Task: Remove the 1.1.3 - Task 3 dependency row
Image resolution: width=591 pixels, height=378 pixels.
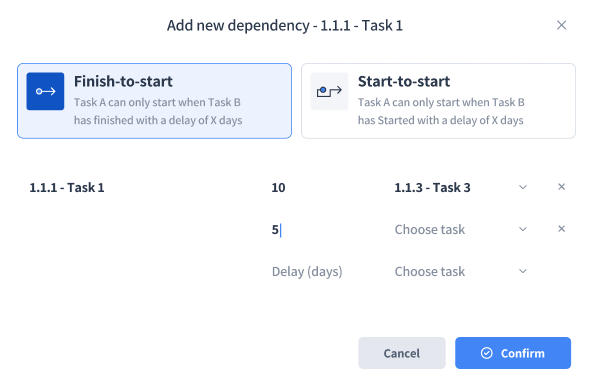Action: point(561,187)
